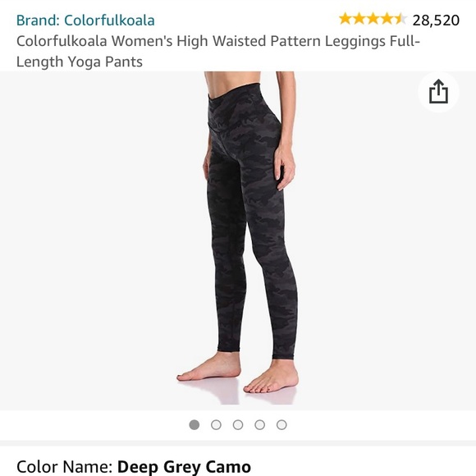Click the first gold rating star
The width and height of the screenshot is (476, 476).
tap(346, 19)
